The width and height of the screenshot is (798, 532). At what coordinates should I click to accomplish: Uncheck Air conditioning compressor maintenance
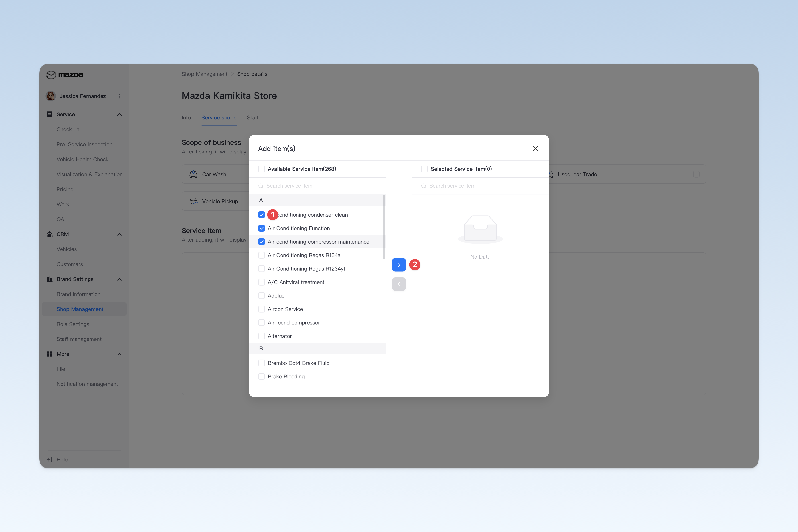pyautogui.click(x=261, y=242)
